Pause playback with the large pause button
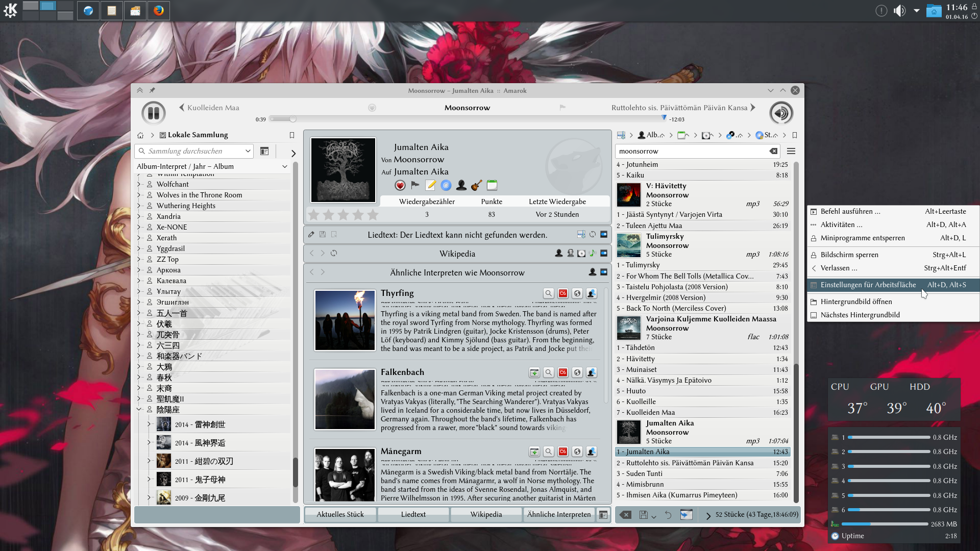 tap(154, 113)
